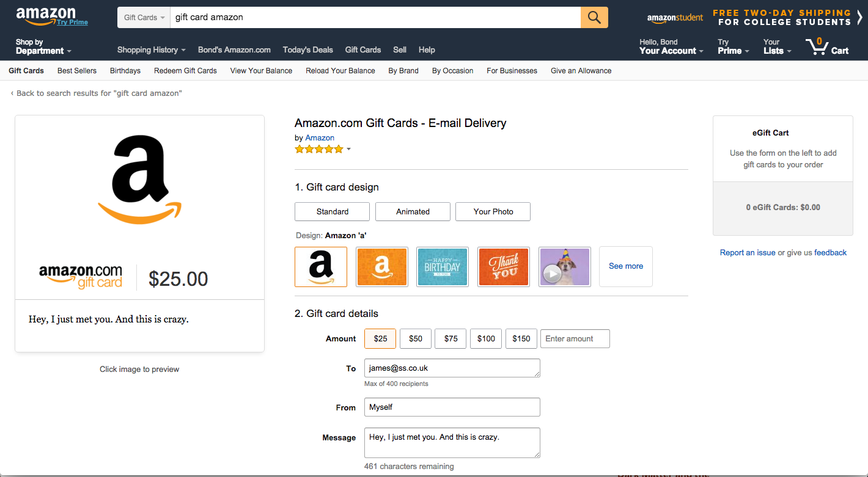Click the five-star rating icons

click(x=319, y=149)
